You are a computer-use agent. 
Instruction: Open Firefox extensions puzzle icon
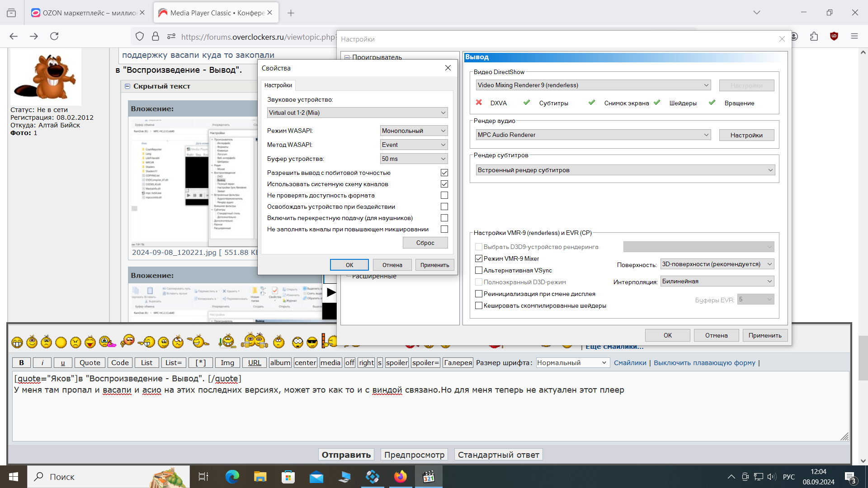pyautogui.click(x=814, y=36)
